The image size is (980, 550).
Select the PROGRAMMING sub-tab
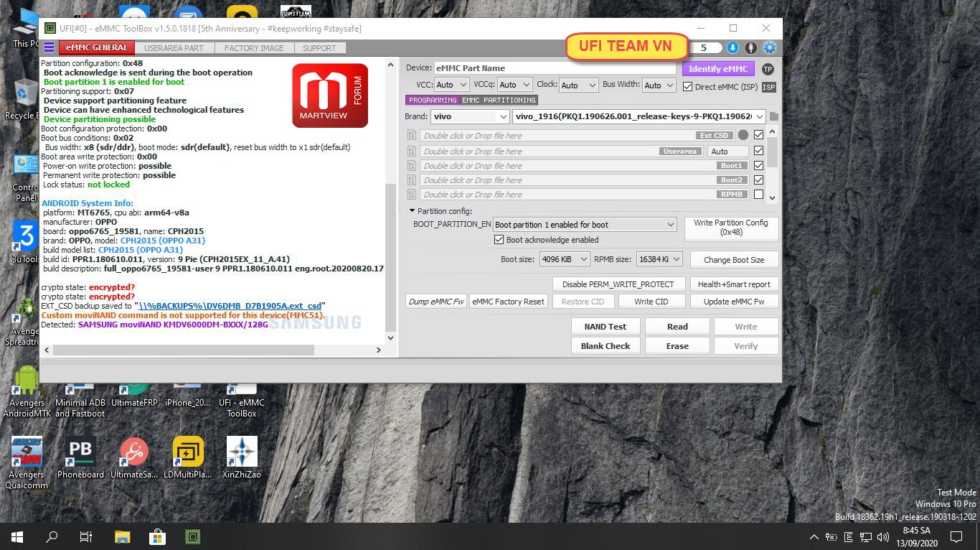click(x=433, y=101)
